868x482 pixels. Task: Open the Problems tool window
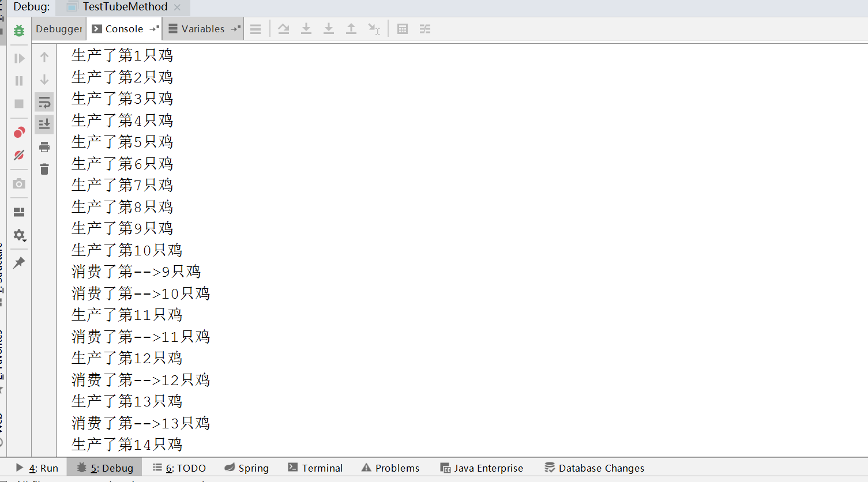pos(390,468)
